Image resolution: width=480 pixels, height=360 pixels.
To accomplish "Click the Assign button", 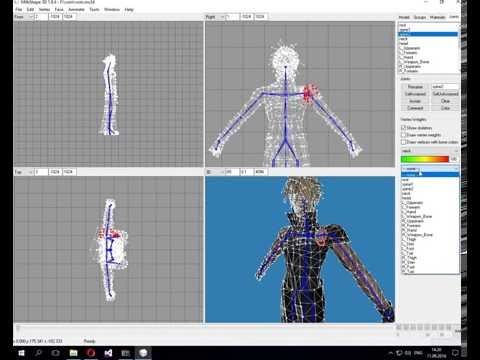I will coord(415,101).
